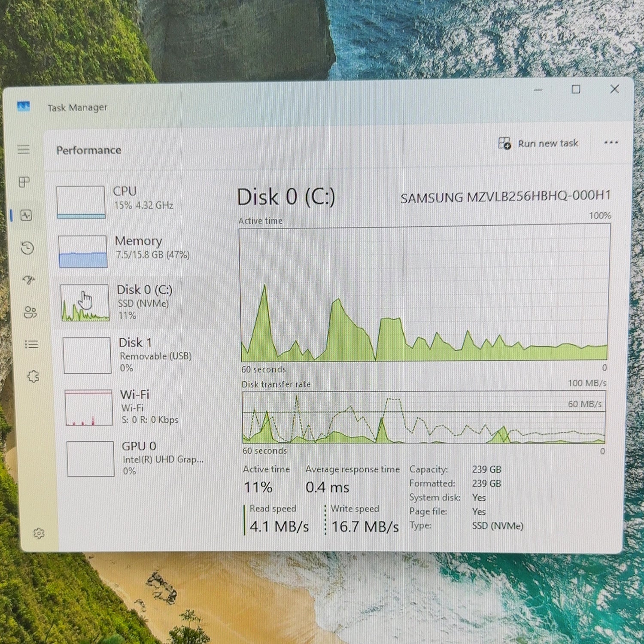This screenshot has width=644, height=644.
Task: Click Disk 0 mini graph thumbnail
Action: pyautogui.click(x=85, y=303)
